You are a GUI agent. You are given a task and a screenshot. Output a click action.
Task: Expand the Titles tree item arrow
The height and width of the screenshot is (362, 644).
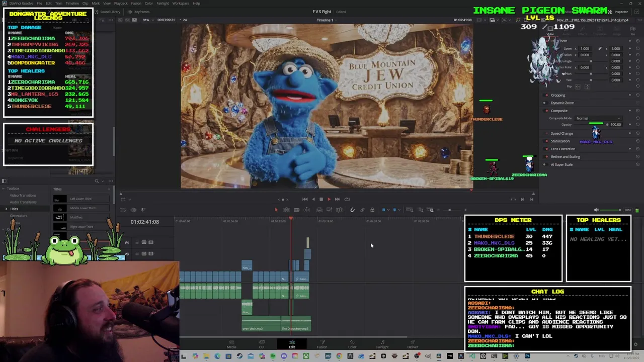(x=6, y=209)
